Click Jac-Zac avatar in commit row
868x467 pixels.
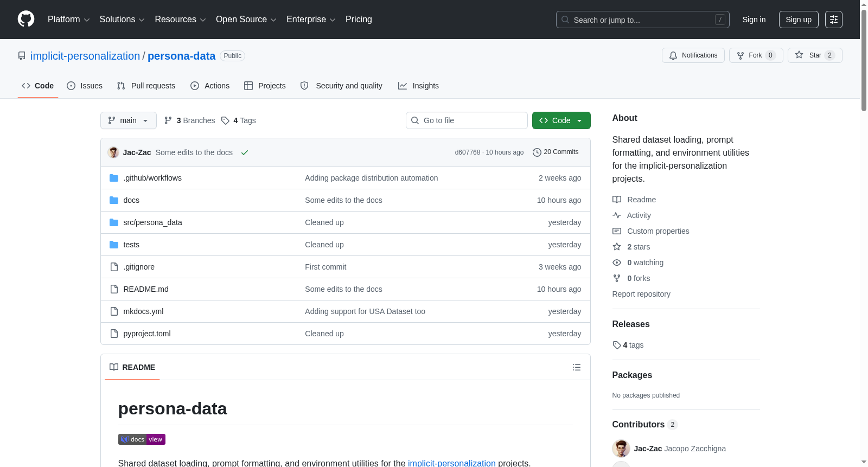(113, 152)
